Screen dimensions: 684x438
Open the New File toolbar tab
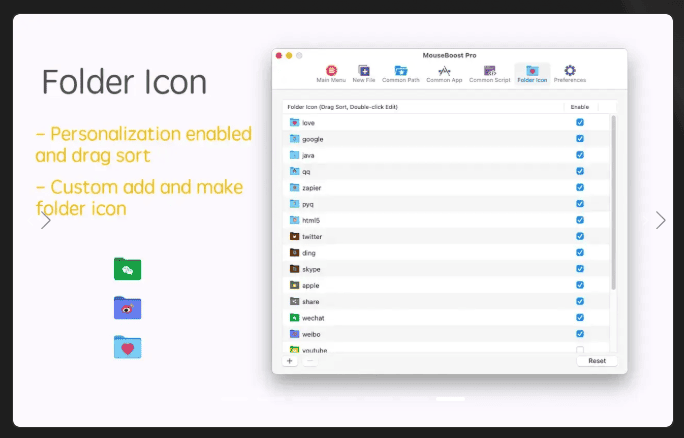364,74
